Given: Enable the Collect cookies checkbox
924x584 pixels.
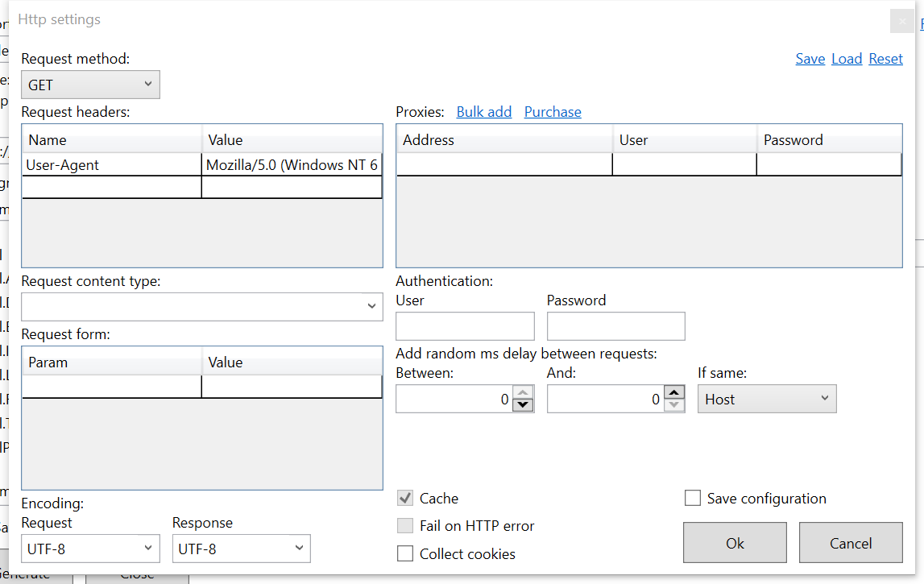Looking at the screenshot, I should coord(405,553).
